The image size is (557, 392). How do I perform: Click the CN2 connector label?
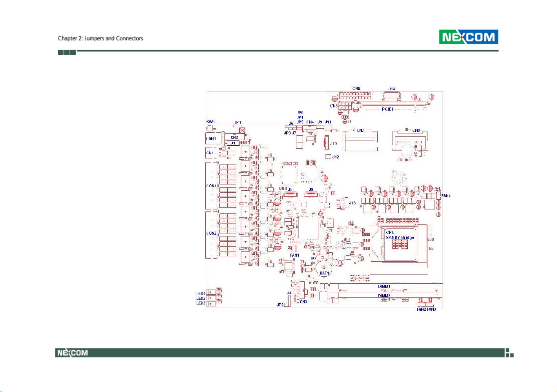(234, 137)
